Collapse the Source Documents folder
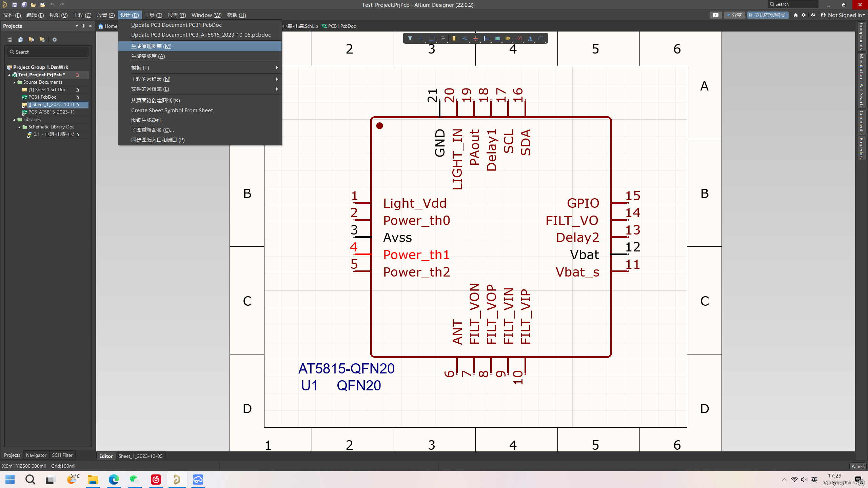Image resolution: width=868 pixels, height=488 pixels. (14, 82)
